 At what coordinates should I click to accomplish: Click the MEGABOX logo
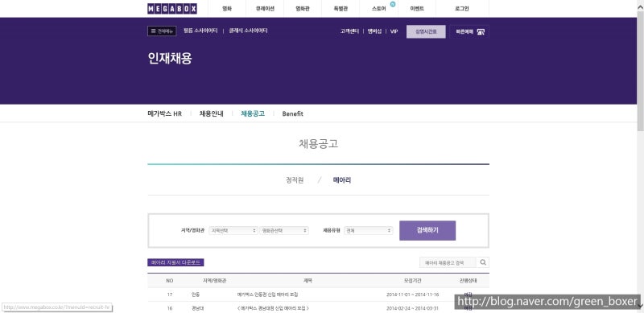point(172,9)
